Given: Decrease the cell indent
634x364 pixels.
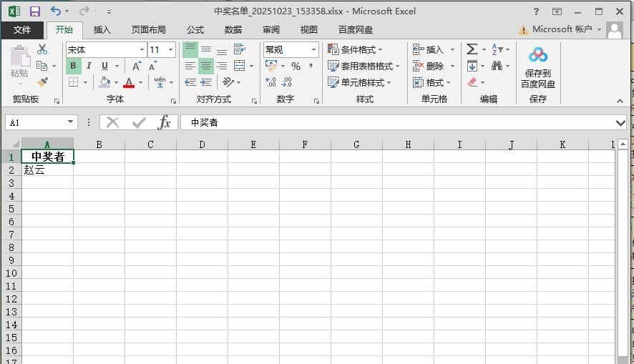Looking at the screenshot, I should point(190,82).
